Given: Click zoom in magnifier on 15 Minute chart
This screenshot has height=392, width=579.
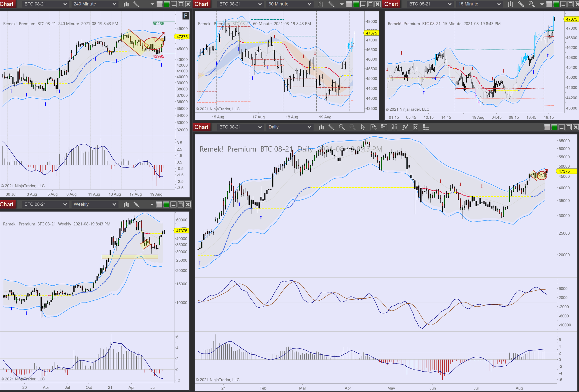Looking at the screenshot, I should tap(532, 4).
